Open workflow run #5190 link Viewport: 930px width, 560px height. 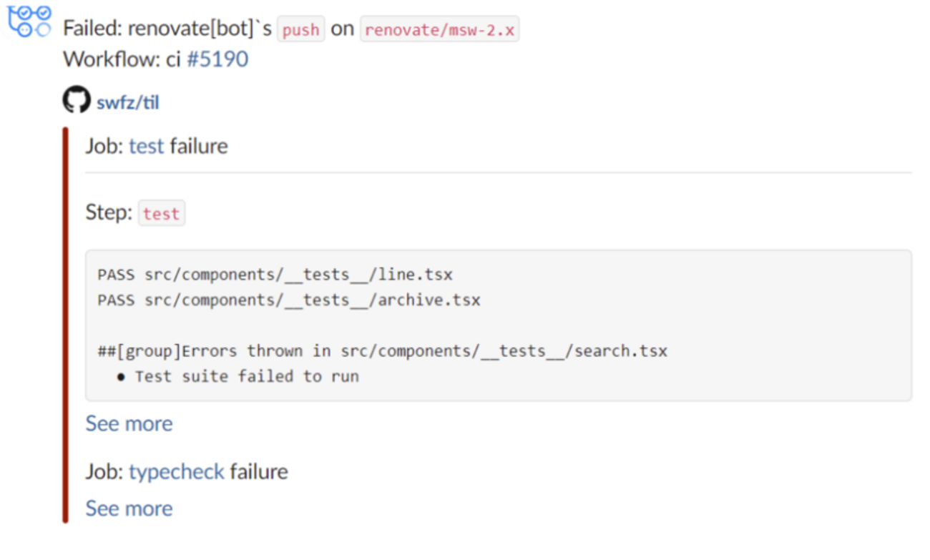(x=217, y=59)
